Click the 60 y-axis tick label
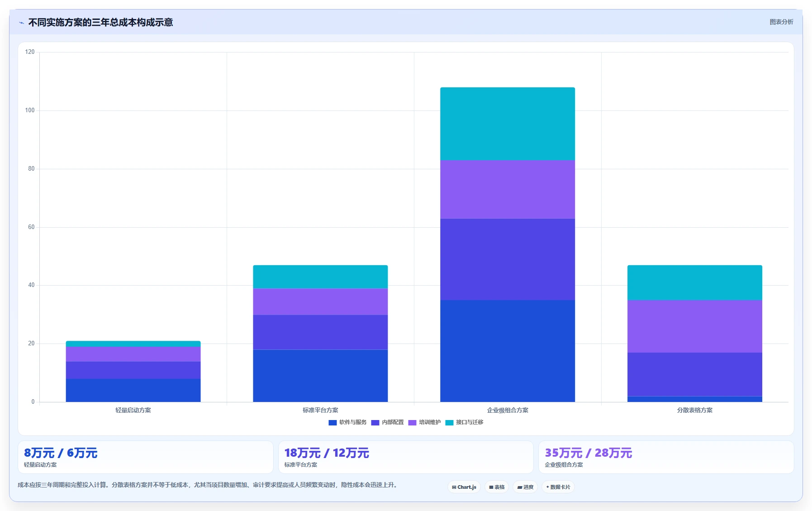The height and width of the screenshot is (511, 812). [x=31, y=227]
